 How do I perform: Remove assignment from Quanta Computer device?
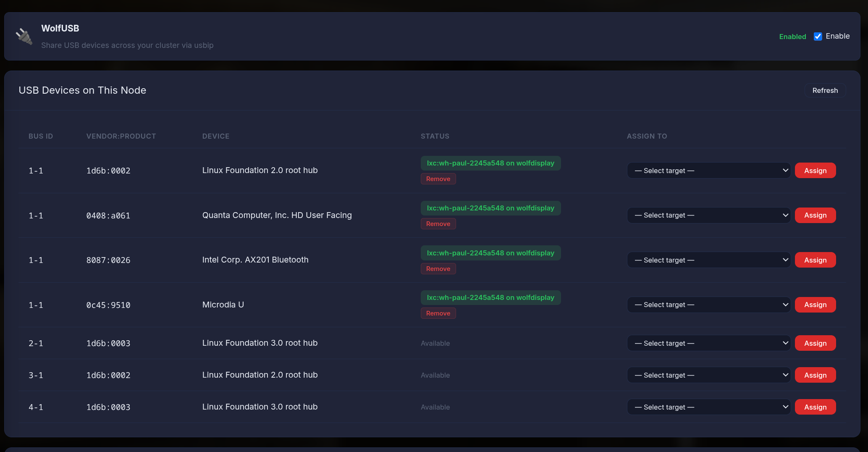(x=438, y=224)
